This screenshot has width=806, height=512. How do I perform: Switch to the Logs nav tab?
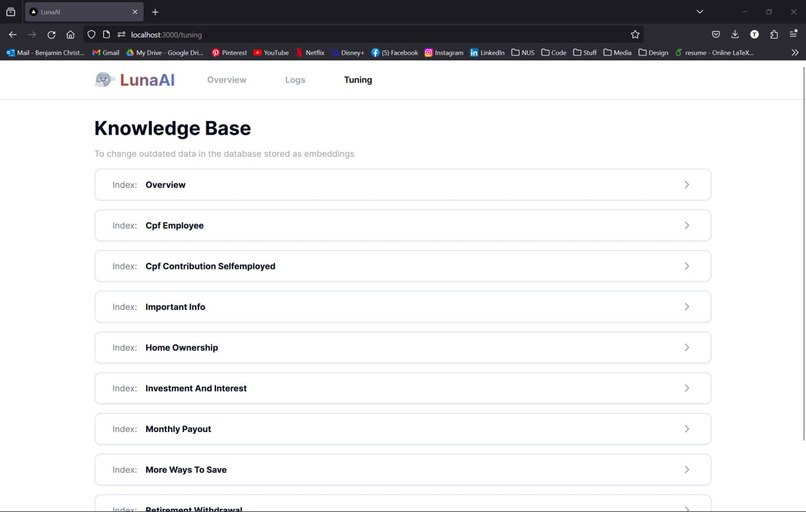(295, 80)
